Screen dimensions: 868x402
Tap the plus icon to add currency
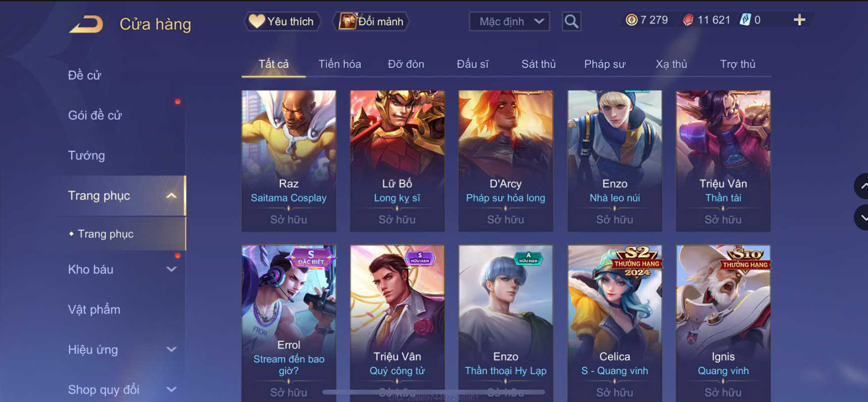pyautogui.click(x=799, y=20)
